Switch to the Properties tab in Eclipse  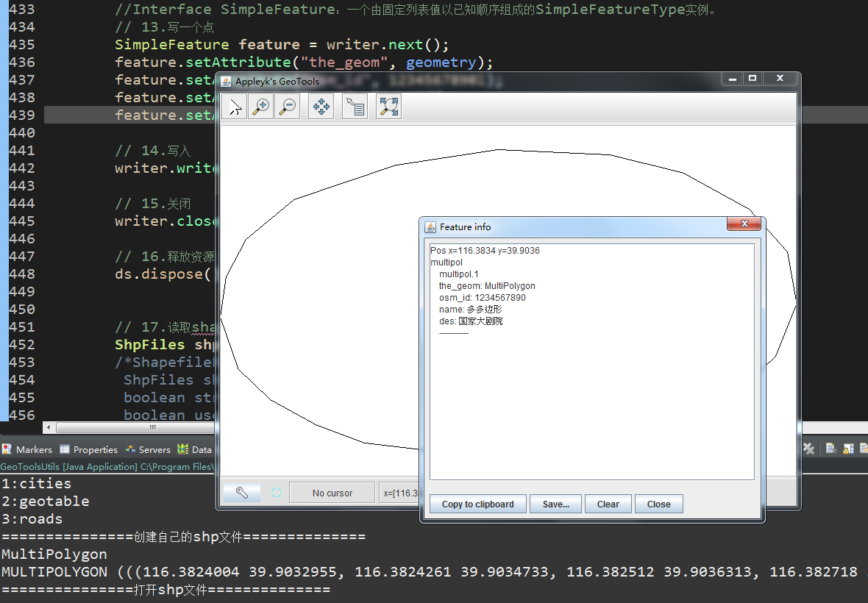(x=89, y=449)
